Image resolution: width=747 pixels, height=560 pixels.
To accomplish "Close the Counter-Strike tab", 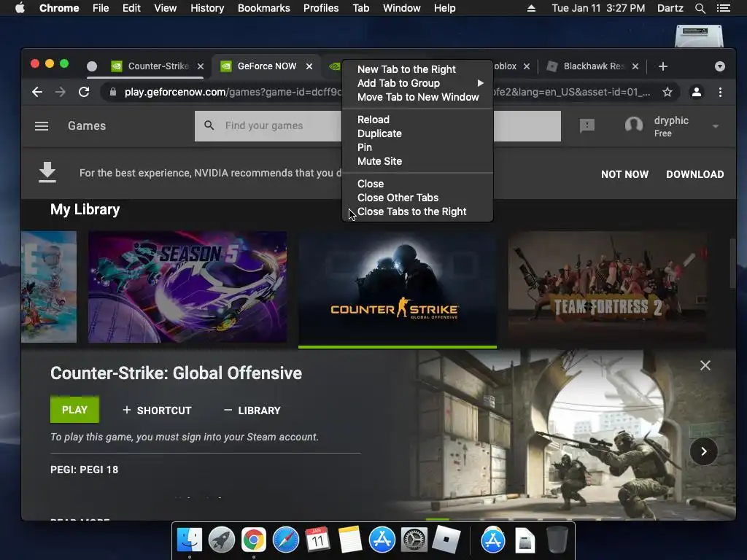I will [x=201, y=66].
